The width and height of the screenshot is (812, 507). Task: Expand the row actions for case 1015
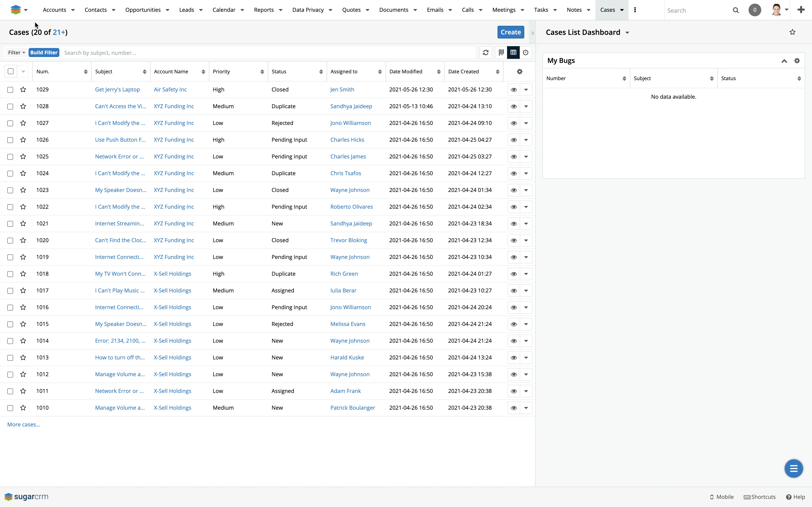[x=526, y=324]
